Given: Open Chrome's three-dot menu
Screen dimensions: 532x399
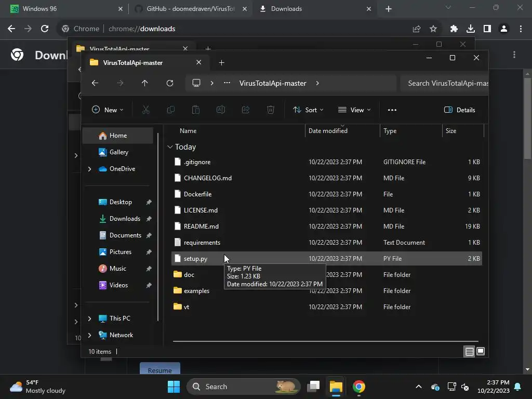Looking at the screenshot, I should tap(521, 29).
